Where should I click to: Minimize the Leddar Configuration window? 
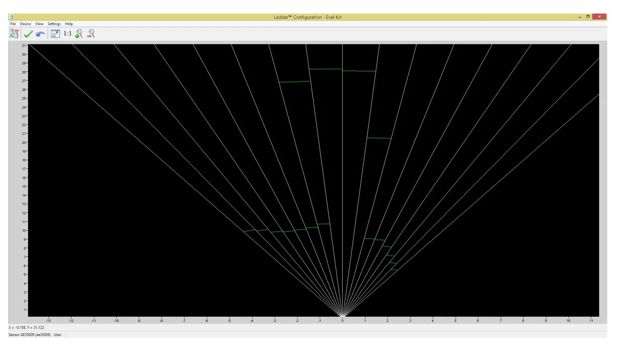click(580, 17)
